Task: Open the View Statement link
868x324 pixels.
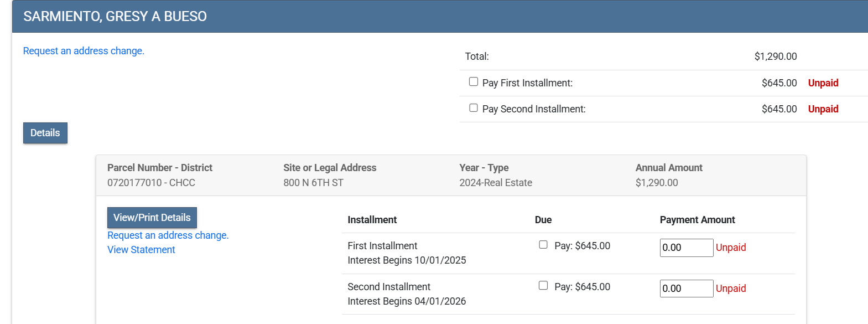Action: click(141, 250)
